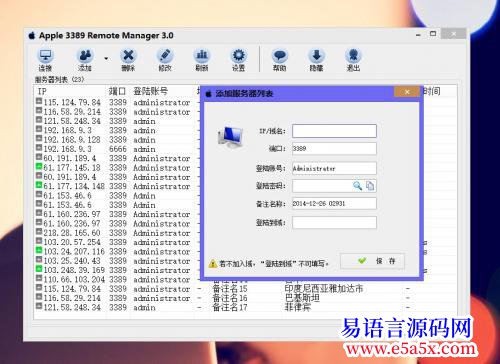Click the 隐藏 (Hide) down-arrow icon

click(316, 56)
